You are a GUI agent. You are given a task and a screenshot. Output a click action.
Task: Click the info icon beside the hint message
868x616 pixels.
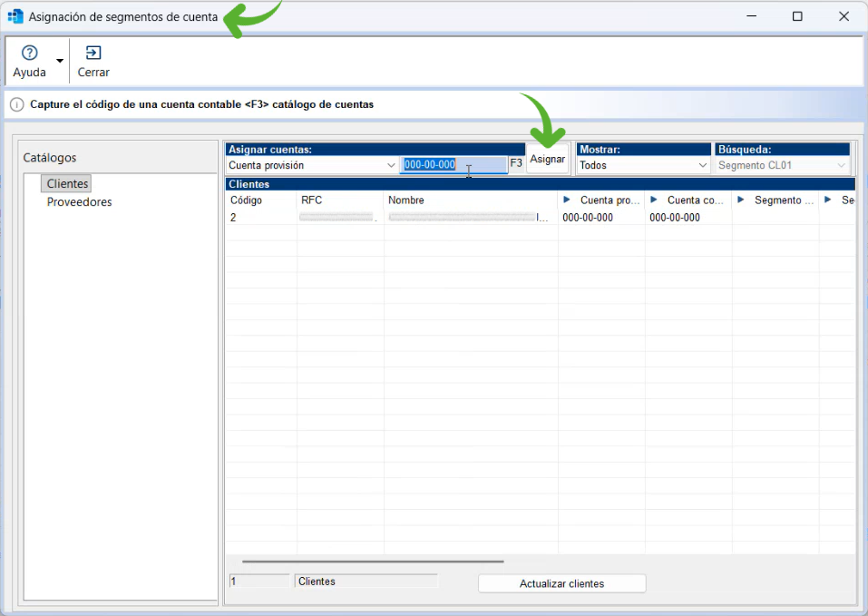(x=16, y=104)
